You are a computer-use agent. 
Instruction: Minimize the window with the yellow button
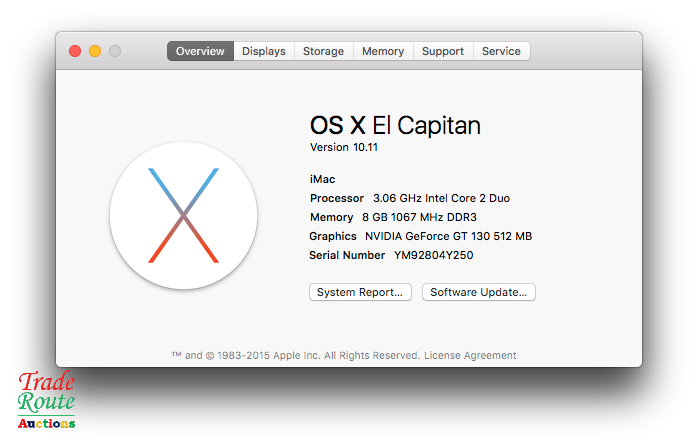pyautogui.click(x=95, y=51)
